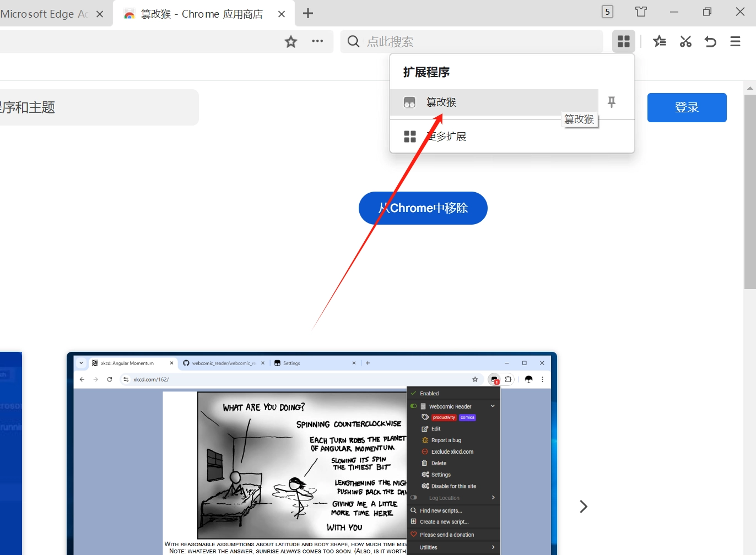Toggle the extensions grid toolbar button
The width and height of the screenshot is (756, 555).
point(624,41)
